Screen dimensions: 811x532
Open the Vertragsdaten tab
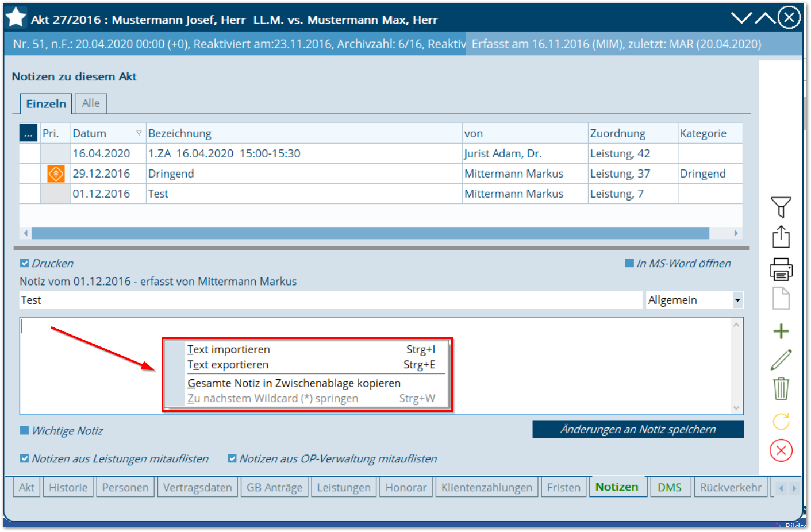point(198,487)
